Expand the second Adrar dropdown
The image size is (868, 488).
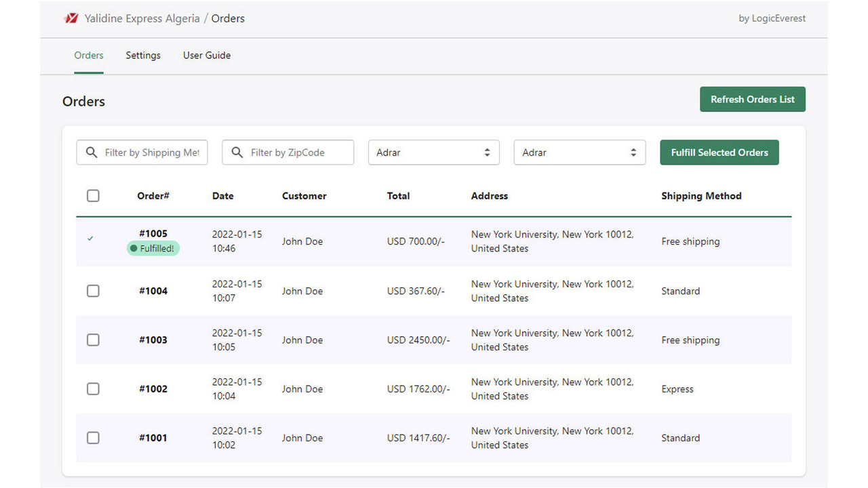tap(580, 152)
